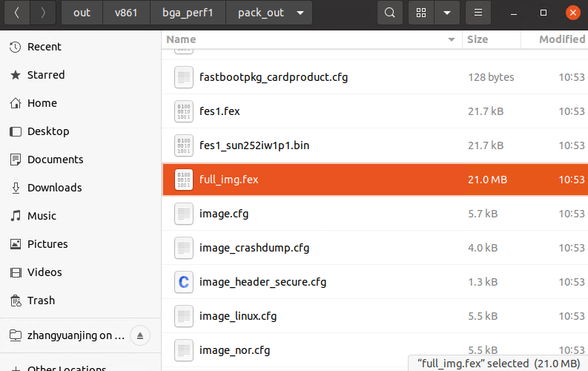Select the image_linux.cfg file

tap(237, 316)
